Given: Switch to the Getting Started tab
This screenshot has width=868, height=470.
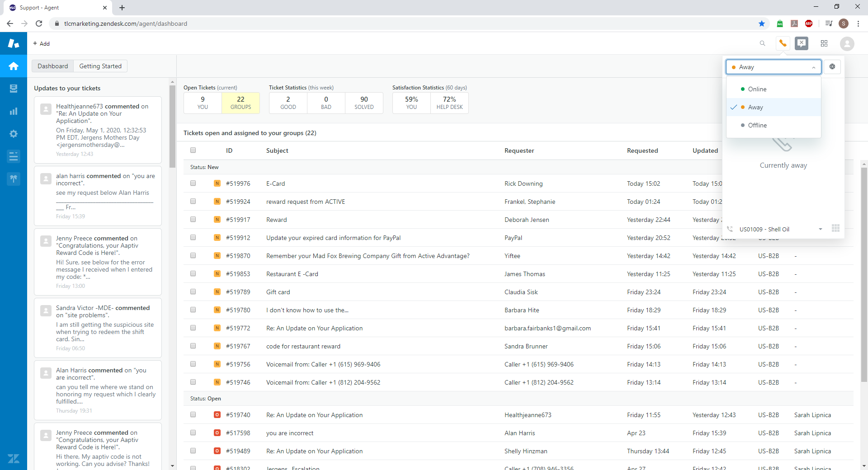Looking at the screenshot, I should point(100,66).
